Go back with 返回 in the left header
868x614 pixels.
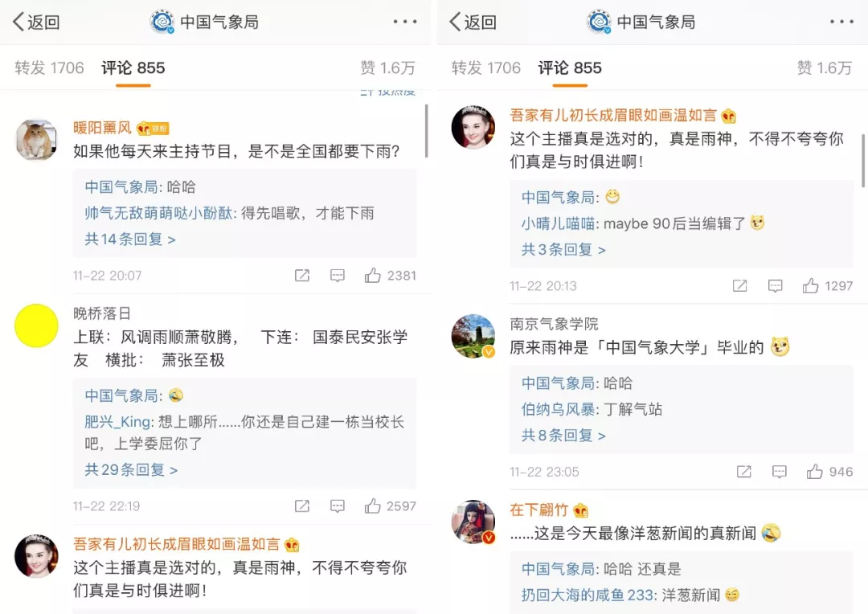point(36,22)
